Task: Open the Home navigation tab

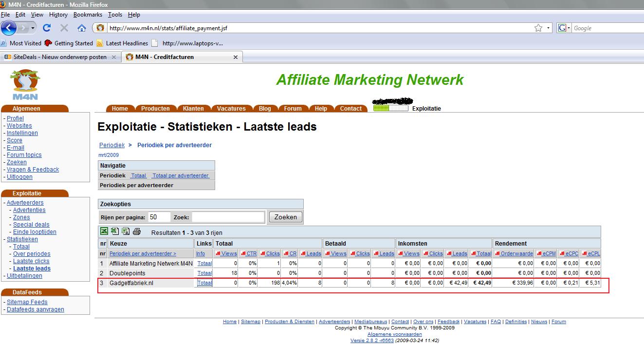Action: [x=120, y=109]
